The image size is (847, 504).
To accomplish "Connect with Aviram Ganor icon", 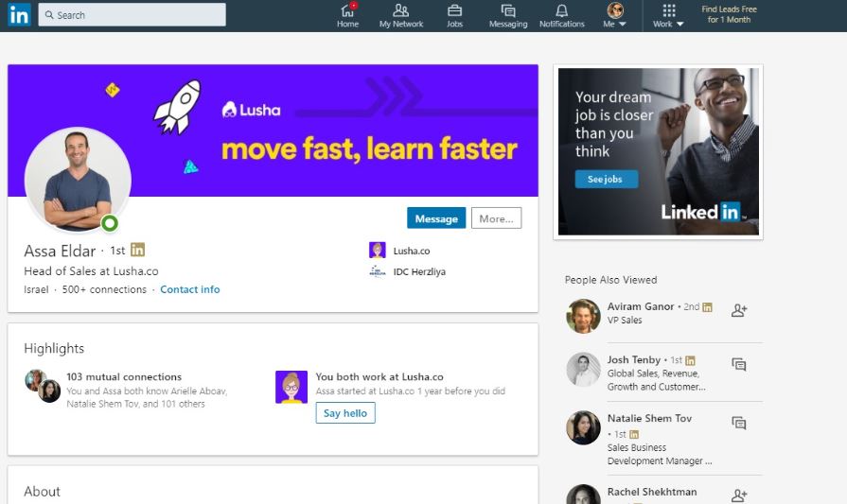I will click(739, 310).
